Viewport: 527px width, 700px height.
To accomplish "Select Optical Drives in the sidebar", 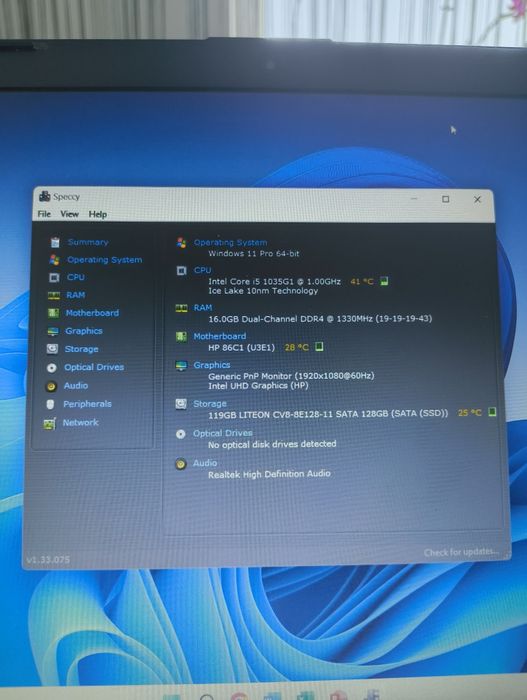I will point(94,367).
